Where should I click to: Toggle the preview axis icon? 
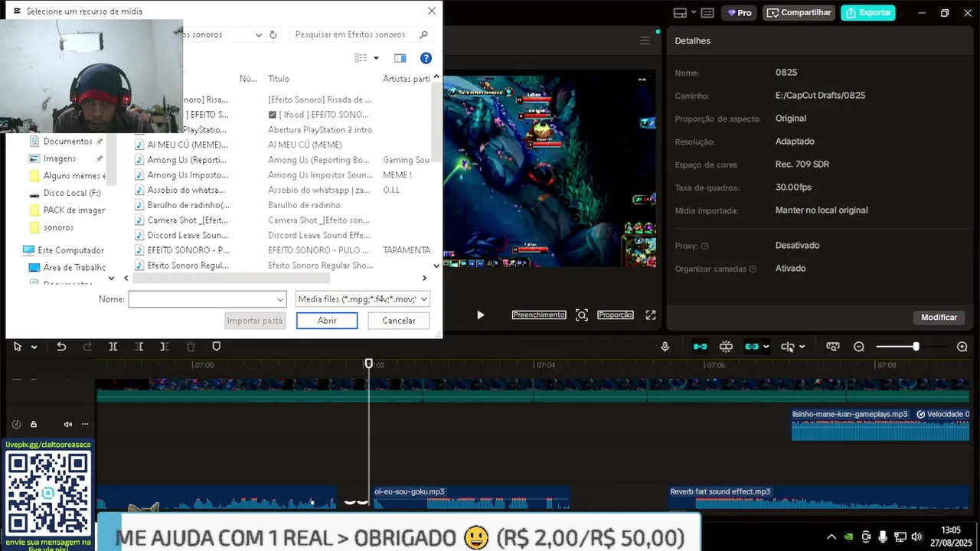(x=788, y=347)
